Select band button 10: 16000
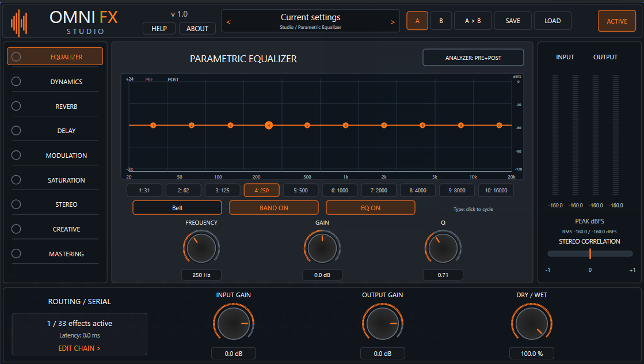644x364 pixels. pyautogui.click(x=496, y=190)
